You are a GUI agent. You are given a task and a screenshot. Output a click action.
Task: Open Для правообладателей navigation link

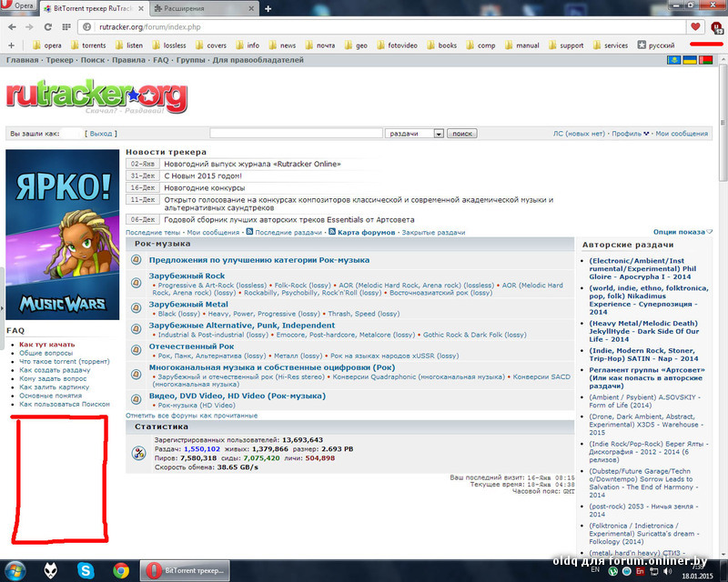pos(258,60)
